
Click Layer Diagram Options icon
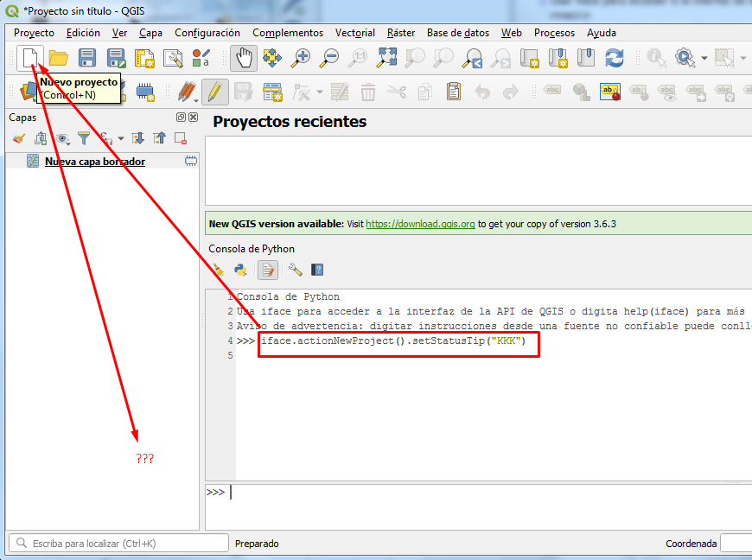[581, 92]
